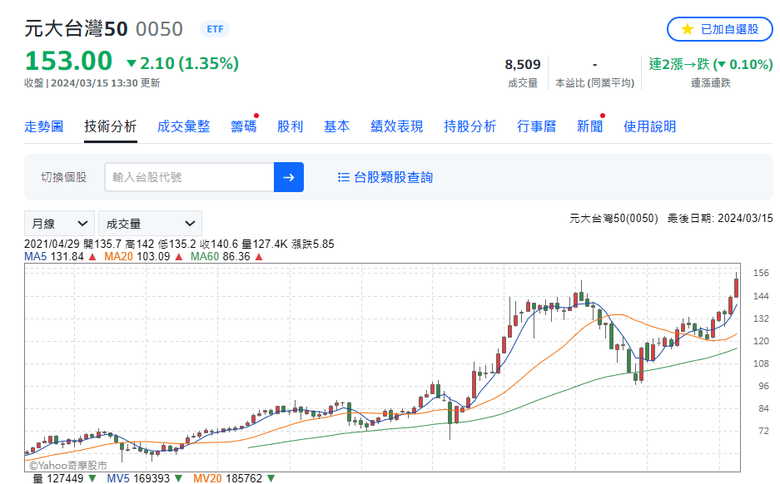Click the latest red candlestick near 156

(736, 288)
